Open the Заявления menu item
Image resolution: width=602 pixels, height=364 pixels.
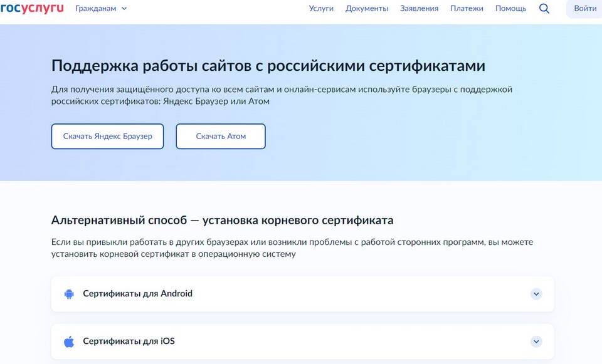click(x=420, y=8)
